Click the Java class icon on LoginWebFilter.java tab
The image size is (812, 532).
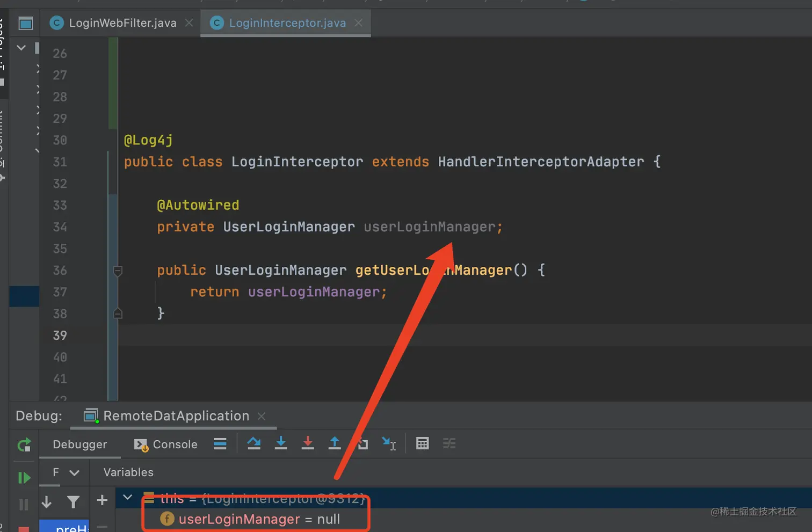[56, 23]
